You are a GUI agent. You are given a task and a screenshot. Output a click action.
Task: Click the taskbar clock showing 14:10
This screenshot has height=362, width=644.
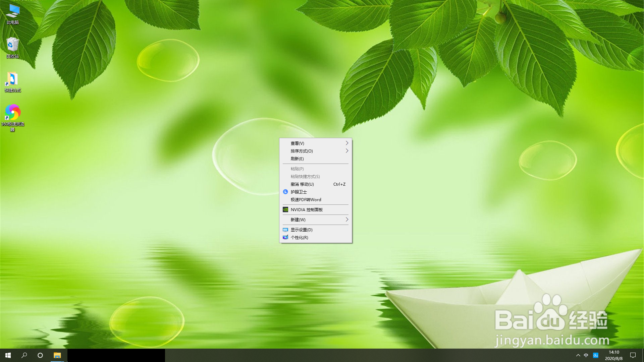[x=613, y=355]
